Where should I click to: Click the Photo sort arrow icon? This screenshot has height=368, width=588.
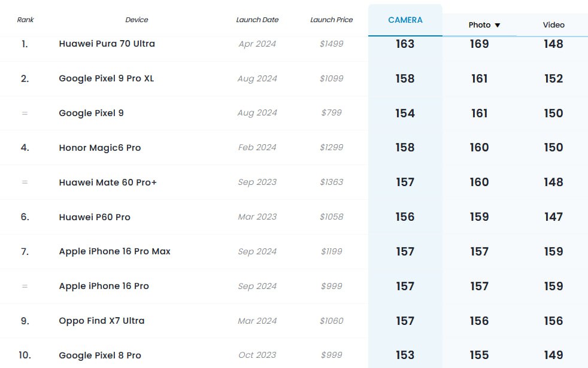tap(497, 25)
